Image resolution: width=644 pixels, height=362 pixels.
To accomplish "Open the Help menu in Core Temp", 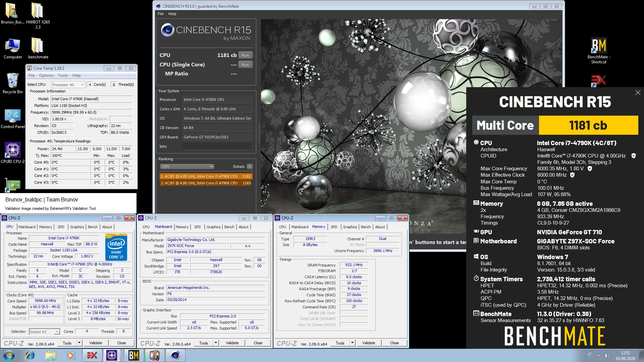I will pyautogui.click(x=76, y=75).
